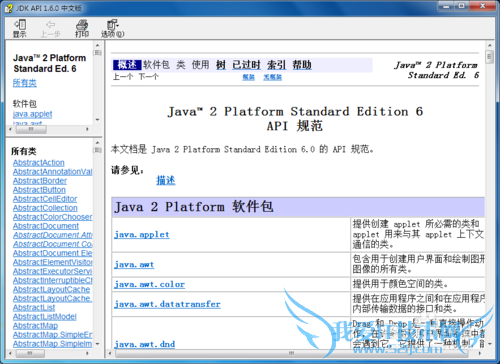Open the AbstractMap.SimpleEr class link

coord(52,335)
